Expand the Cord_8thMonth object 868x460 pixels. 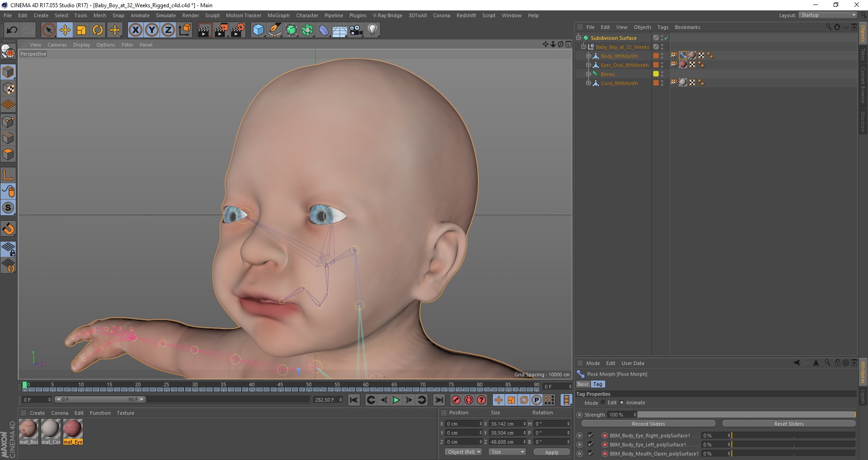coord(588,83)
